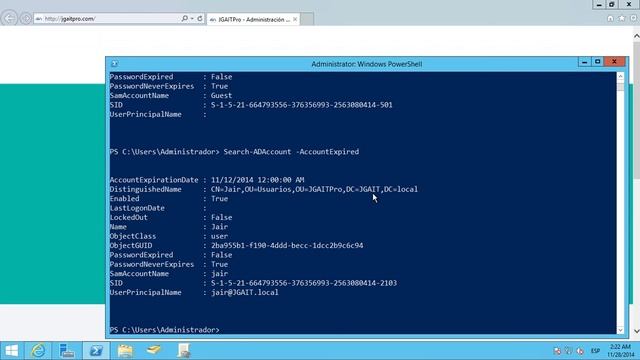Maximize the PowerShell window
This screenshot has height=360, width=640.
coord(598,62)
